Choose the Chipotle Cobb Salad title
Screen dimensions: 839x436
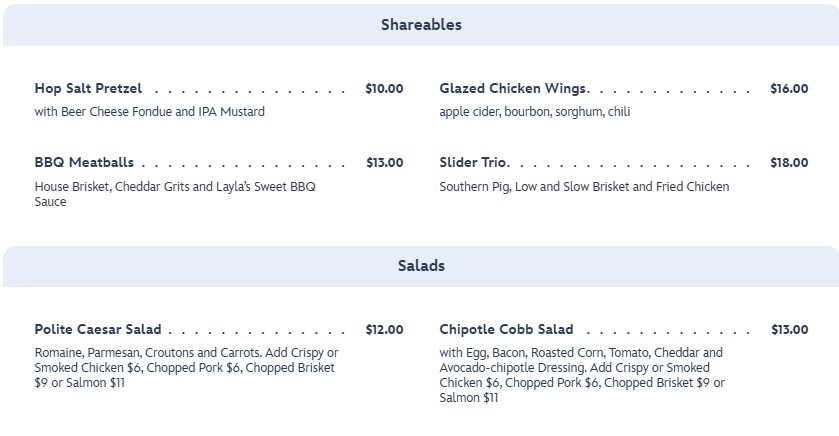click(x=506, y=330)
